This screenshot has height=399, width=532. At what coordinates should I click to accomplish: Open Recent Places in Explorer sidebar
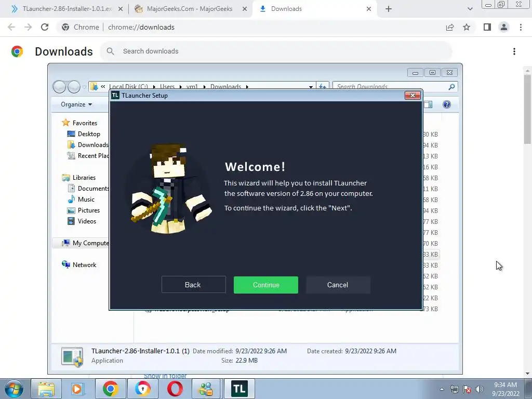point(88,156)
